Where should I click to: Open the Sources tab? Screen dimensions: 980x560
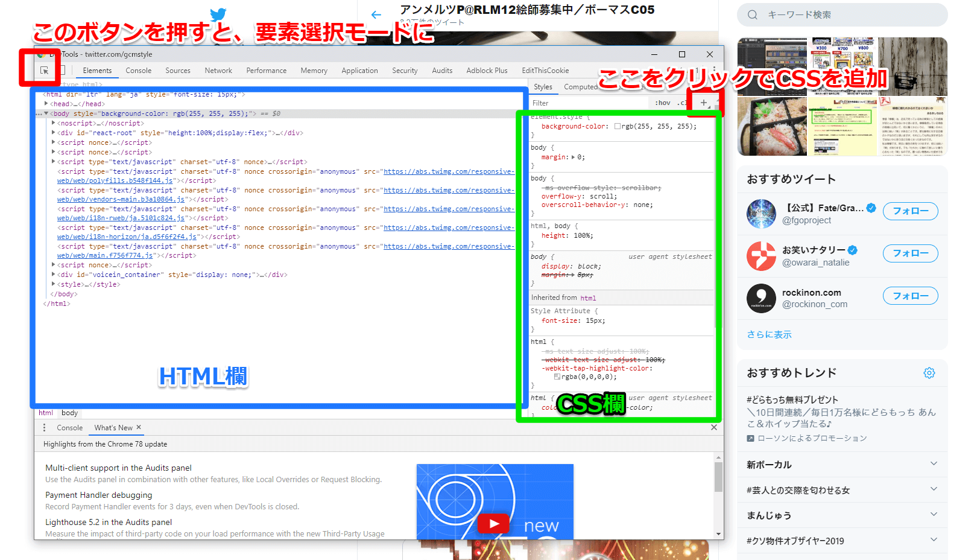tap(178, 71)
